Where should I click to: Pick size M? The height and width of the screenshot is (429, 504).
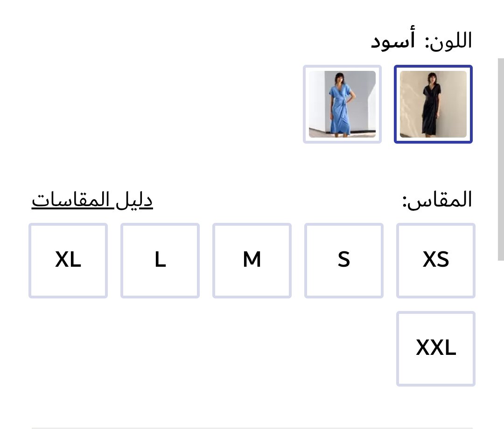click(x=252, y=260)
